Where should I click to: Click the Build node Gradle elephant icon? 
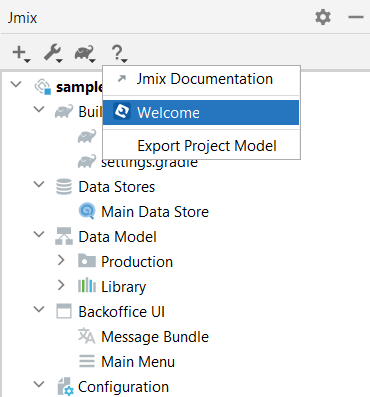tap(64, 112)
